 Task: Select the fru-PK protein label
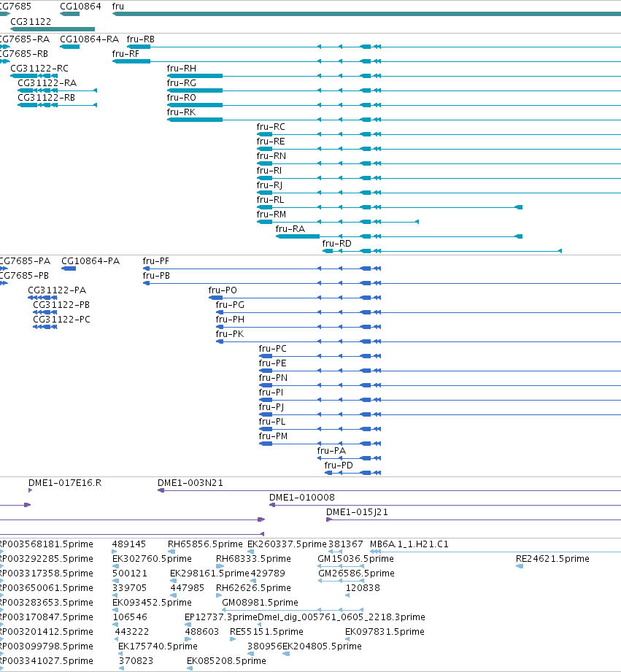point(230,334)
